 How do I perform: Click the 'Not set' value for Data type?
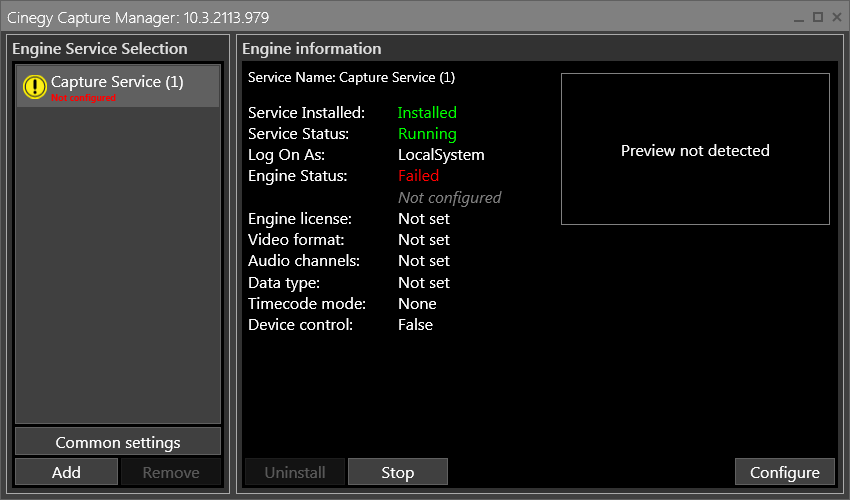[x=423, y=283]
